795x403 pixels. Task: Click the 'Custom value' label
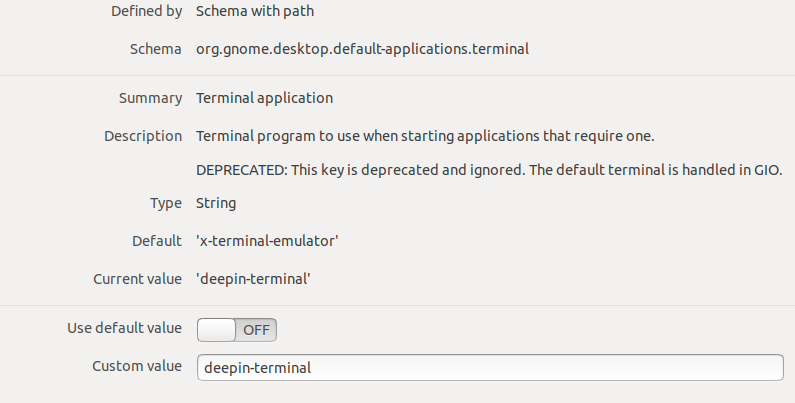pyautogui.click(x=137, y=366)
